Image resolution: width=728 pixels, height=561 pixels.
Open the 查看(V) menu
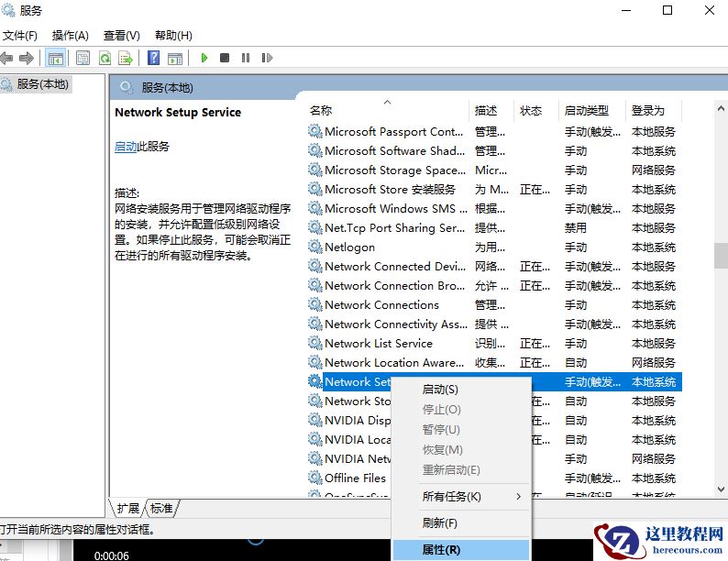[x=122, y=36]
